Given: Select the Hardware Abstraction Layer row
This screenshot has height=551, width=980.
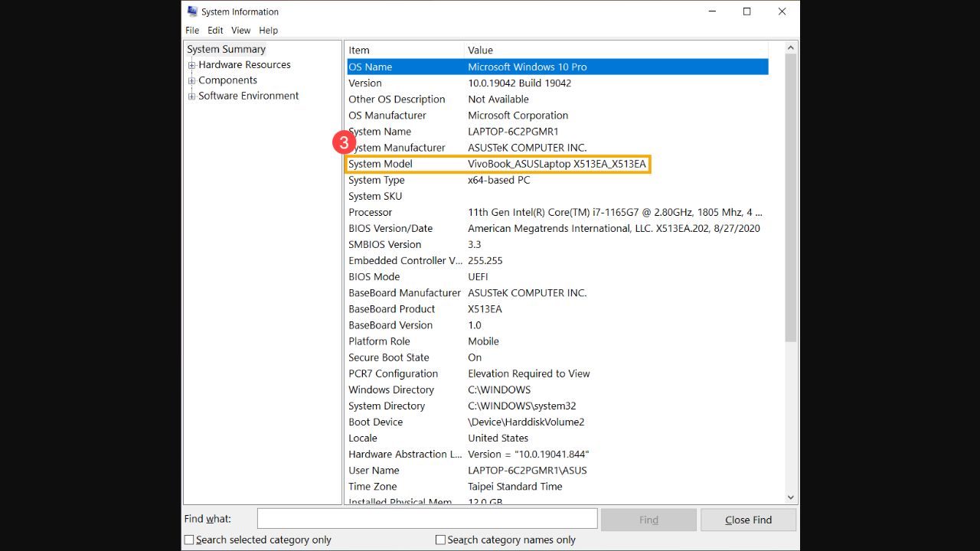Looking at the screenshot, I should click(557, 453).
